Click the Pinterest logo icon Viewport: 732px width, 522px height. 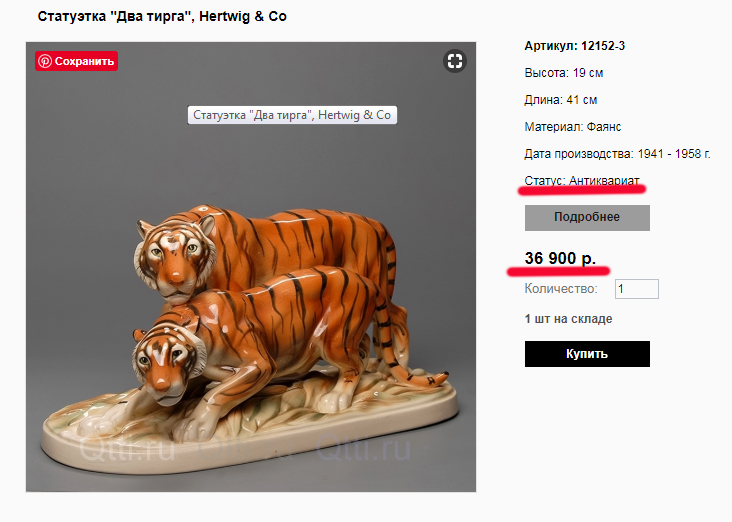[x=45, y=61]
